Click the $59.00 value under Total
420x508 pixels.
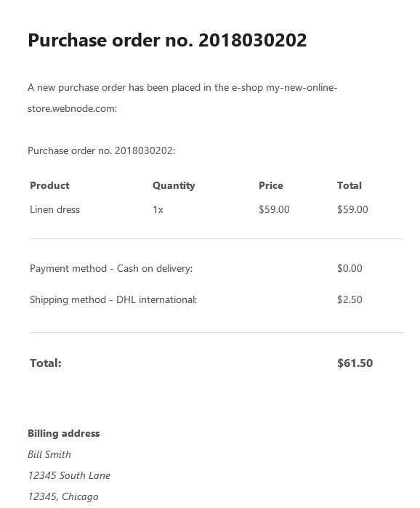(x=352, y=209)
